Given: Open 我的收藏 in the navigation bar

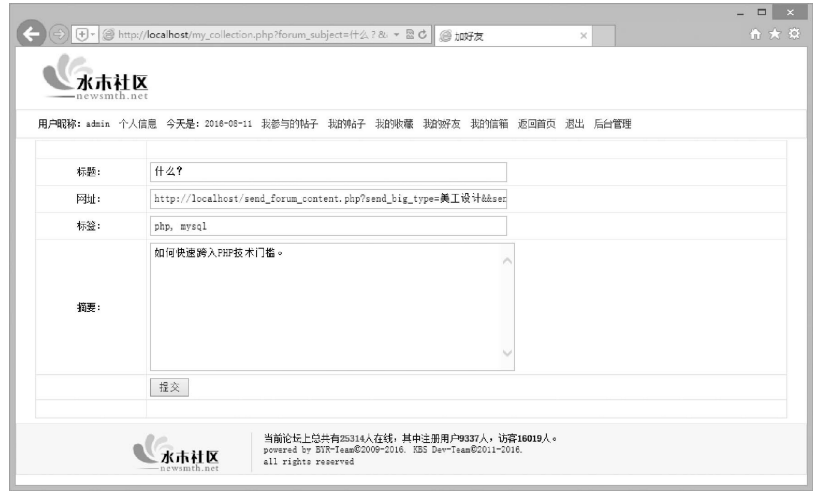Looking at the screenshot, I should (394, 124).
